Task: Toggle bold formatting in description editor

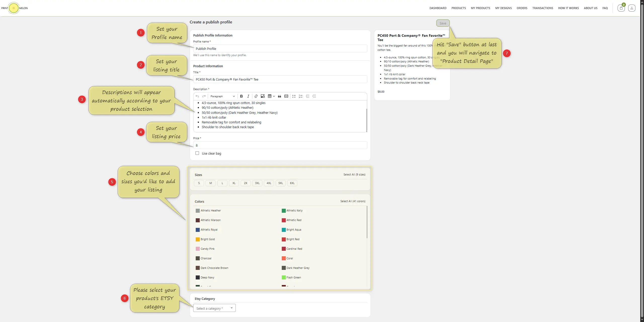Action: coord(241,96)
